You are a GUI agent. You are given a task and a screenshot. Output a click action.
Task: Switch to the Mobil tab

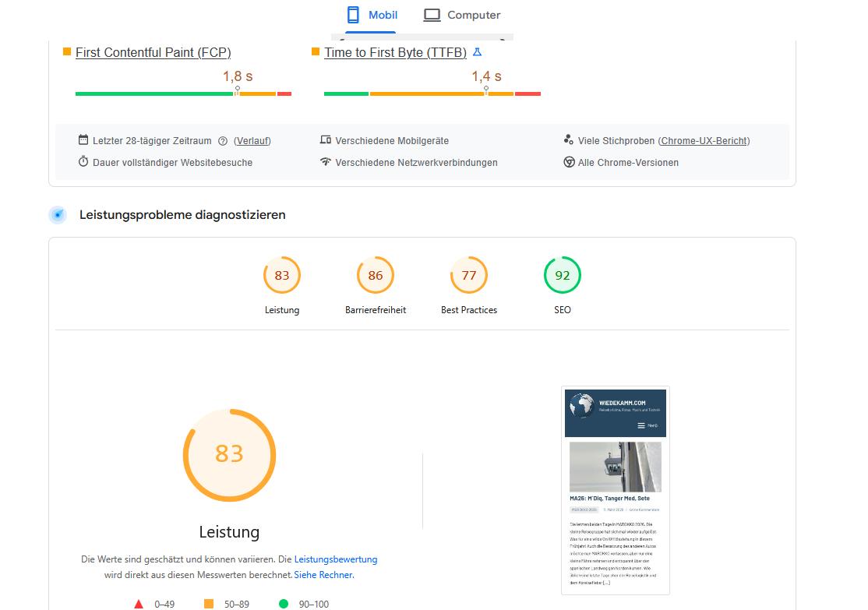coord(372,15)
